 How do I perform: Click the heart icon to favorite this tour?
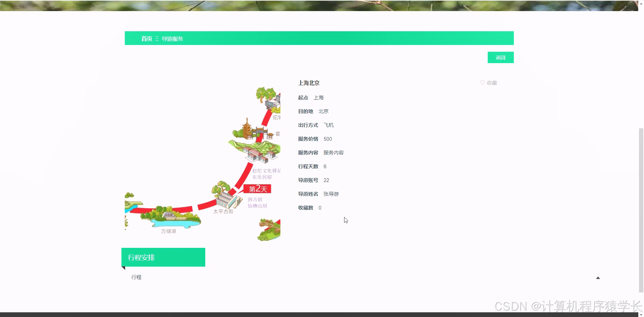pyautogui.click(x=482, y=83)
